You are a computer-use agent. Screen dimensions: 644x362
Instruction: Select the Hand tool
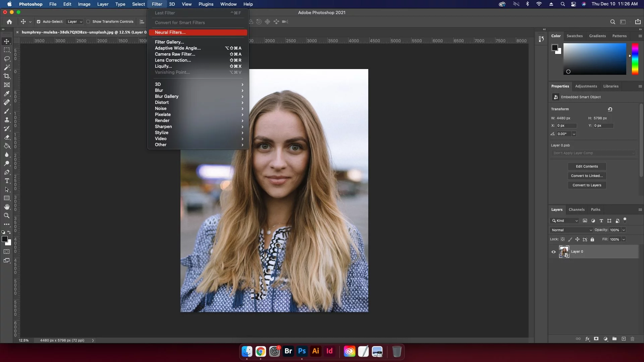click(7, 207)
